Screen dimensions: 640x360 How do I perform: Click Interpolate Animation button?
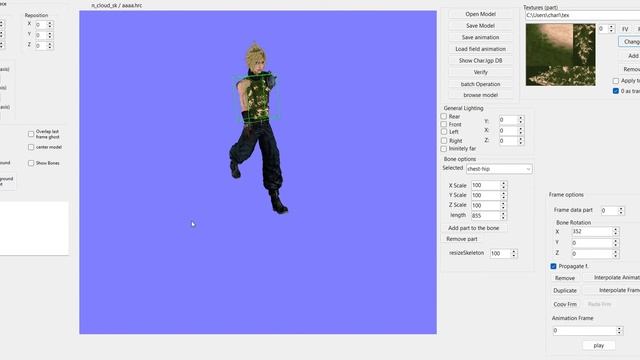613,278
